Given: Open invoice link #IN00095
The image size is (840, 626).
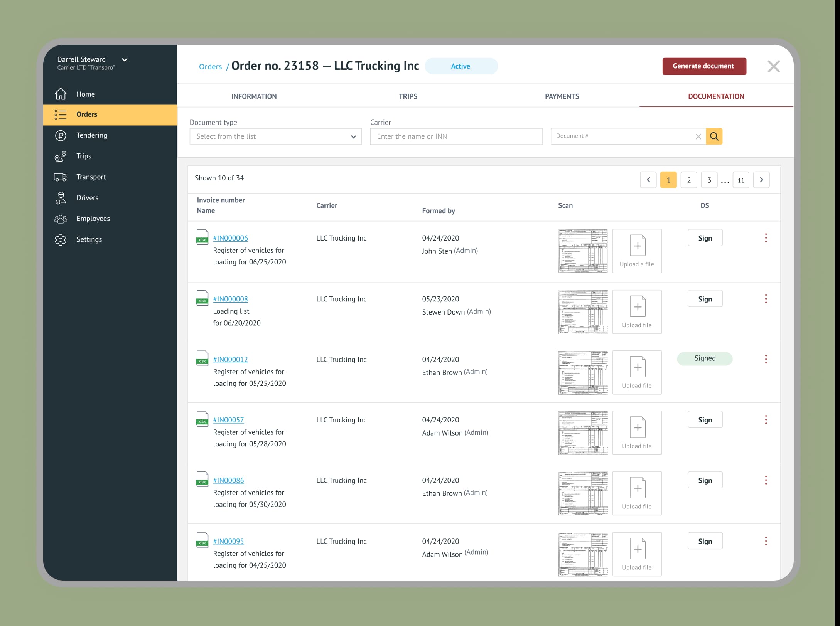Looking at the screenshot, I should tap(228, 542).
